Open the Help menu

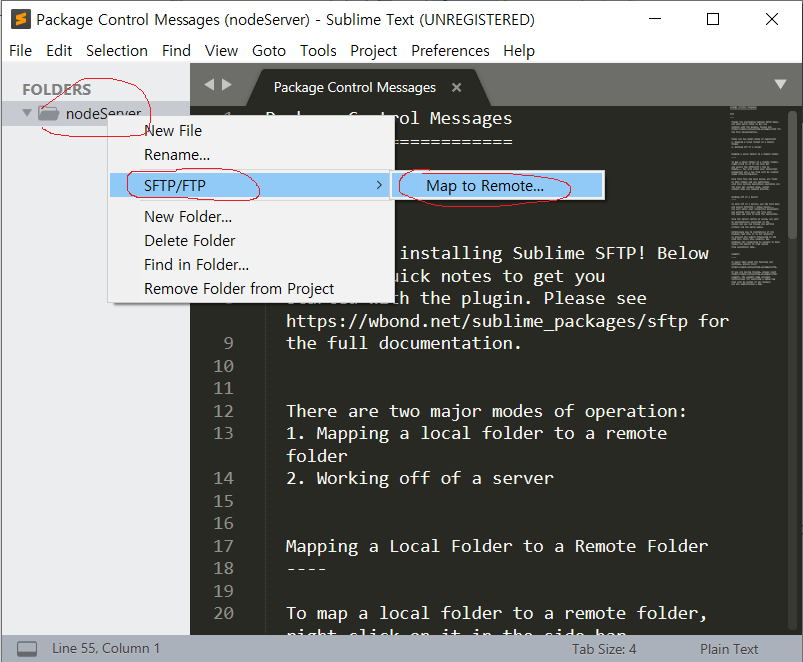point(519,51)
